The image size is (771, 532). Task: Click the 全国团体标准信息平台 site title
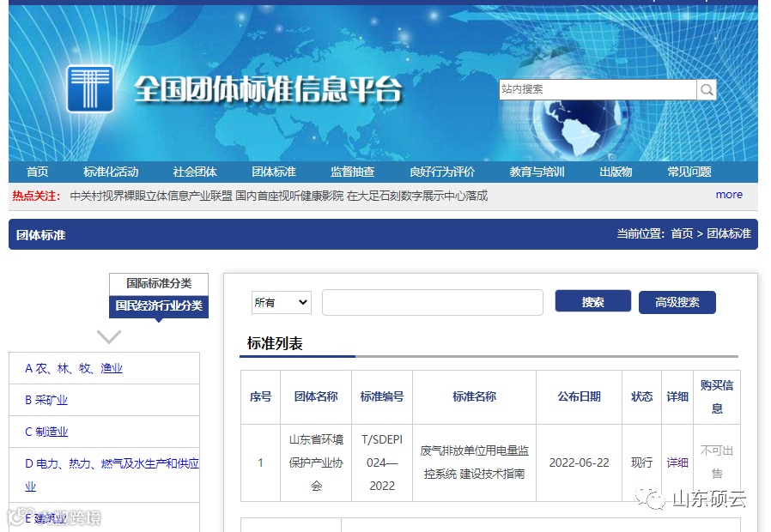click(x=268, y=89)
